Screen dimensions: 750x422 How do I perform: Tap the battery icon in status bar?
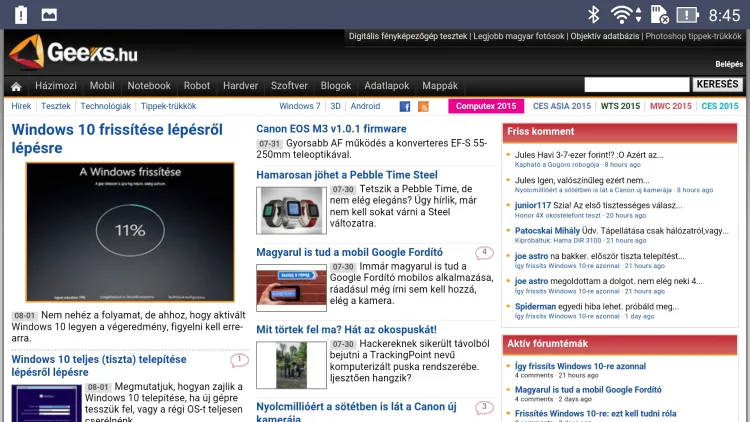(688, 14)
